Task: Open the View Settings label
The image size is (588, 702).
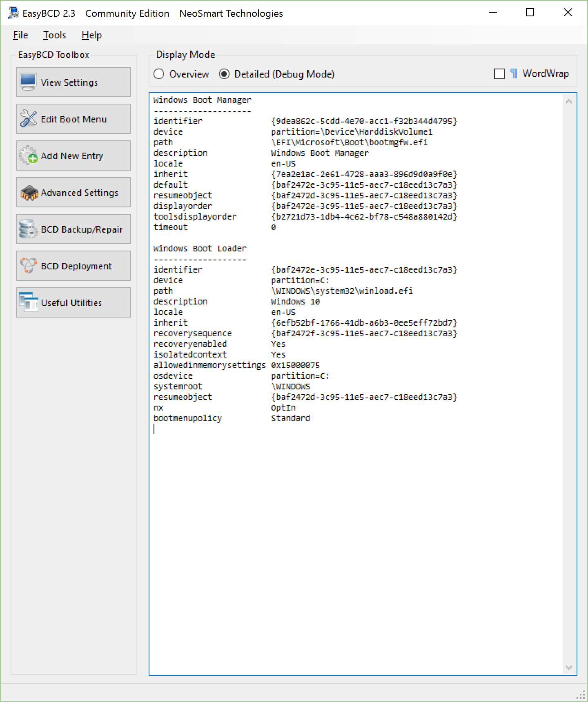Action: pos(69,82)
